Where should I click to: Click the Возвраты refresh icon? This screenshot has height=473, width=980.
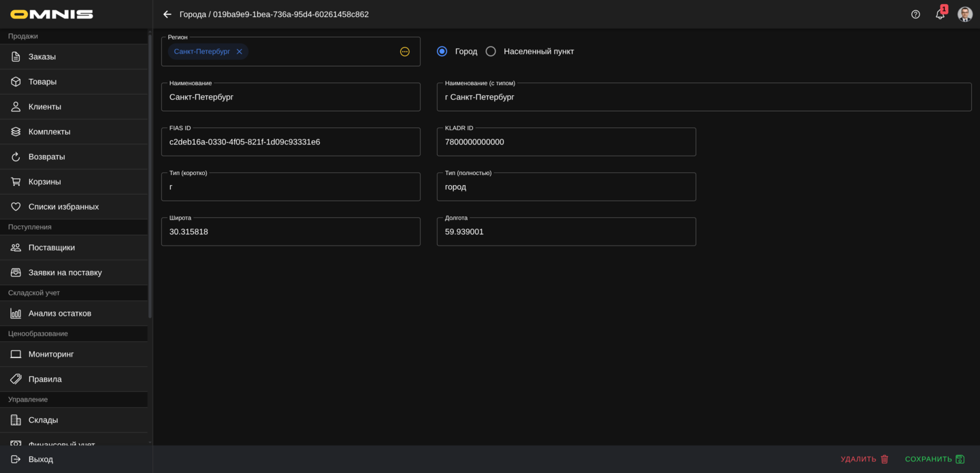click(16, 157)
